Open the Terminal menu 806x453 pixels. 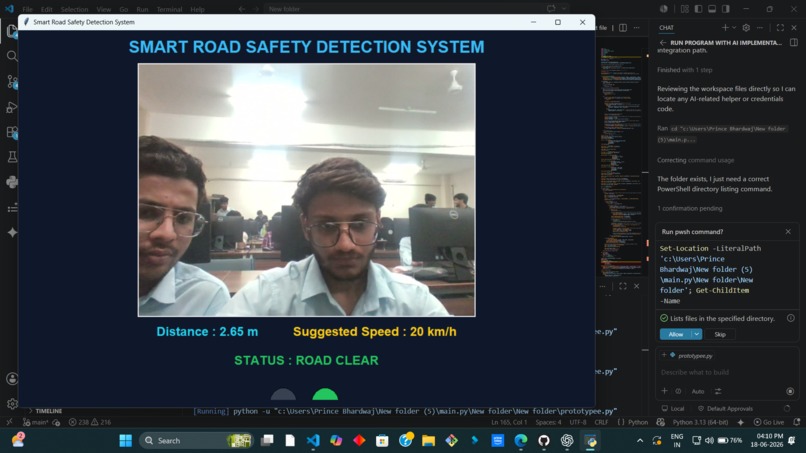pos(169,9)
